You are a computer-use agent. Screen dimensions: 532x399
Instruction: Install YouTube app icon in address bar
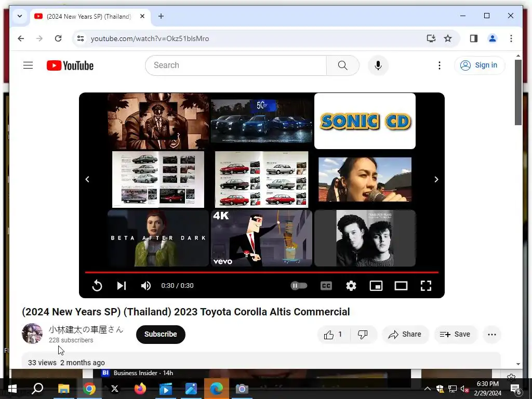pyautogui.click(x=431, y=38)
